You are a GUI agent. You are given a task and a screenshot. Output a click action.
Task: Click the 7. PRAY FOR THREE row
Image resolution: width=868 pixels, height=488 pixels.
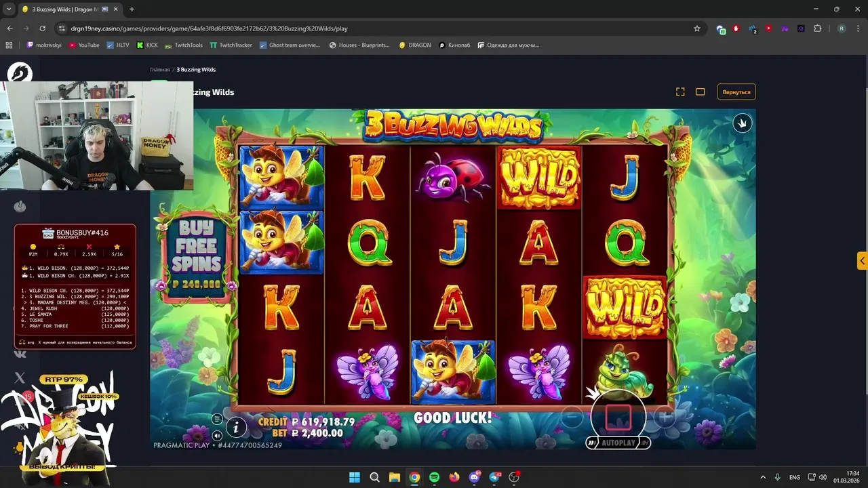point(75,326)
